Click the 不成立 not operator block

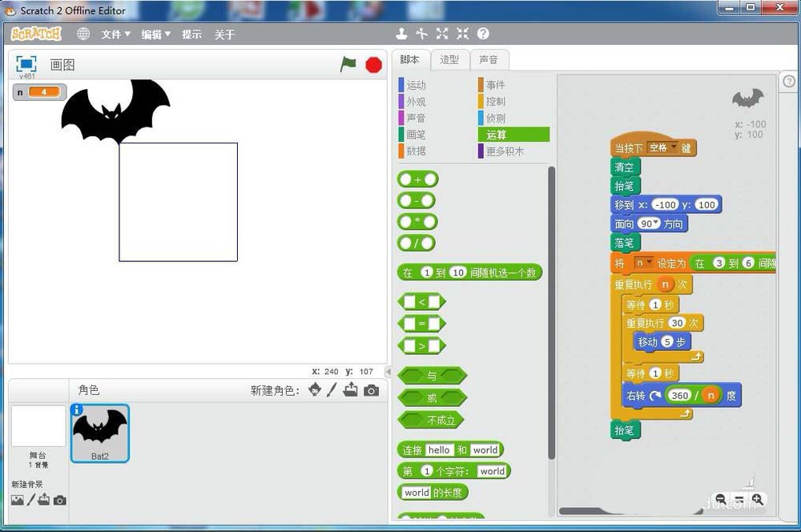tap(432, 420)
